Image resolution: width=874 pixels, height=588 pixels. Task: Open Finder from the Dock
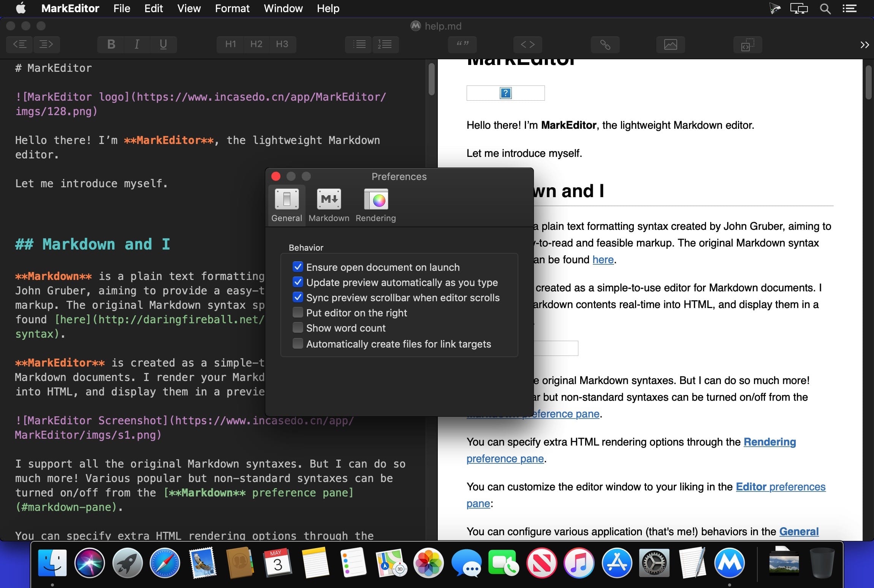click(x=52, y=563)
